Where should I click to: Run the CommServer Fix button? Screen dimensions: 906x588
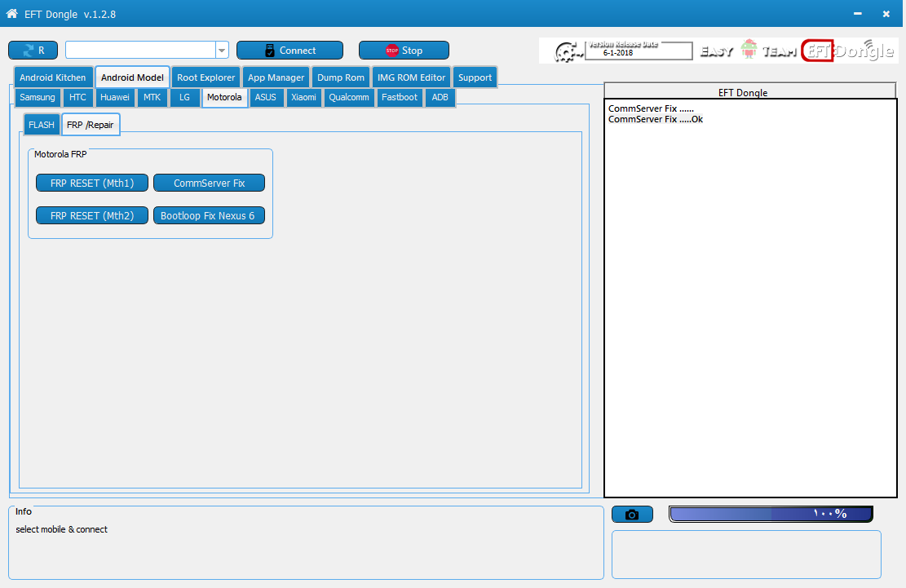click(x=209, y=183)
